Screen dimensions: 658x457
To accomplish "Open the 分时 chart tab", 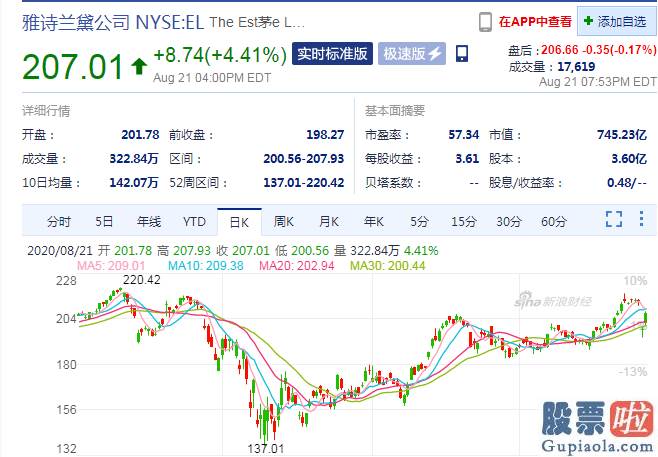I will pyautogui.click(x=59, y=221).
